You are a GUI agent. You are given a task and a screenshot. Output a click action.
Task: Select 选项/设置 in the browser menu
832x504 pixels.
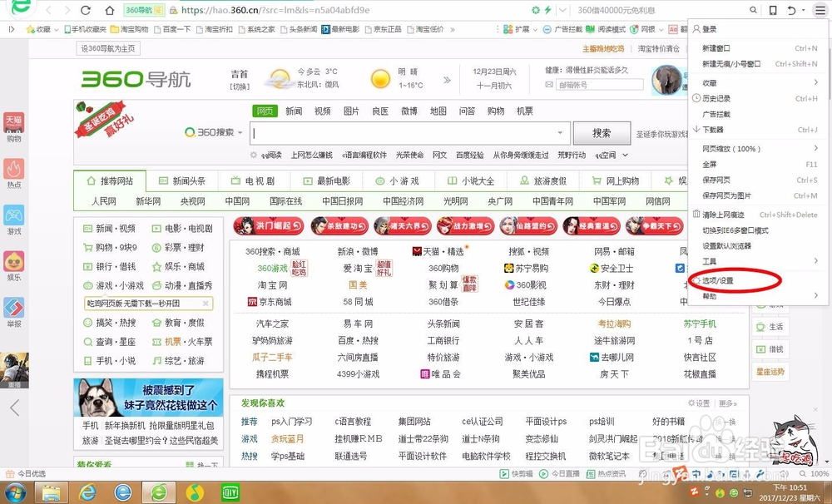(x=718, y=280)
